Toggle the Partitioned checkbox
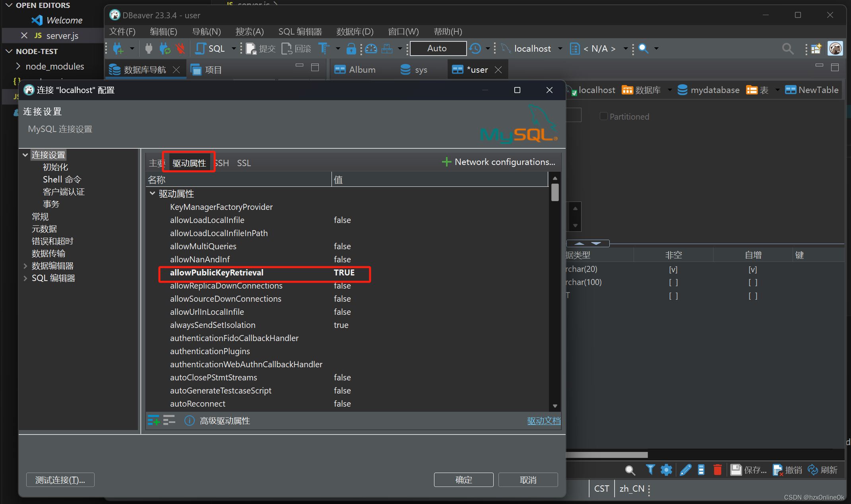Viewport: 851px width, 504px height. (x=603, y=116)
